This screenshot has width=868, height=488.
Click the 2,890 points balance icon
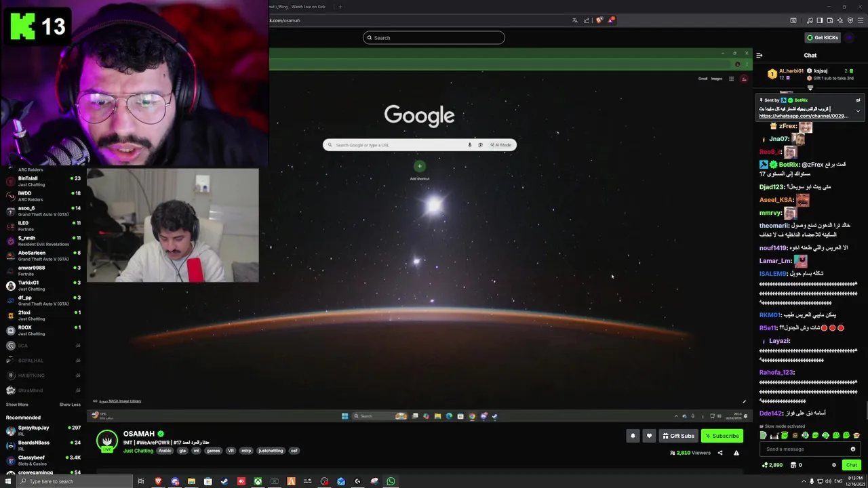point(766,465)
